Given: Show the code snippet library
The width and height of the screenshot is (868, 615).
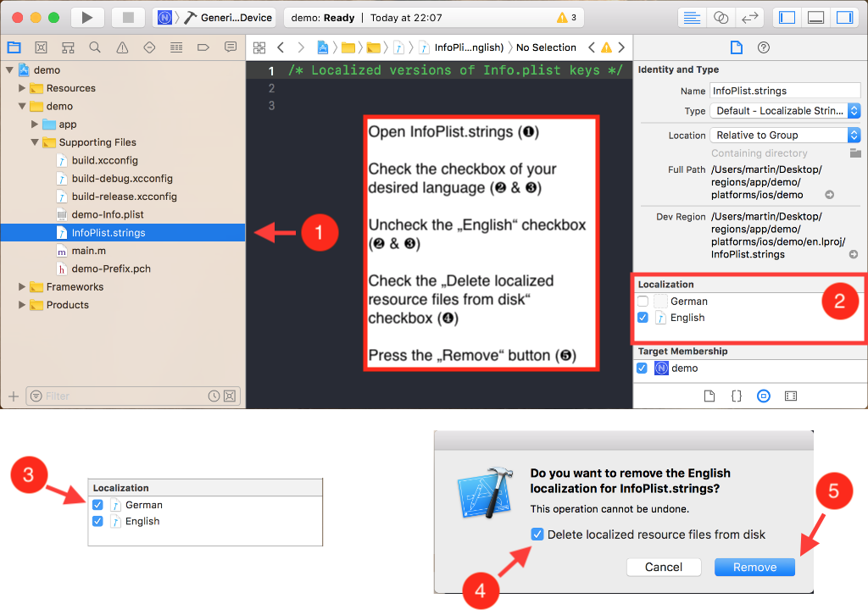Looking at the screenshot, I should [x=737, y=396].
